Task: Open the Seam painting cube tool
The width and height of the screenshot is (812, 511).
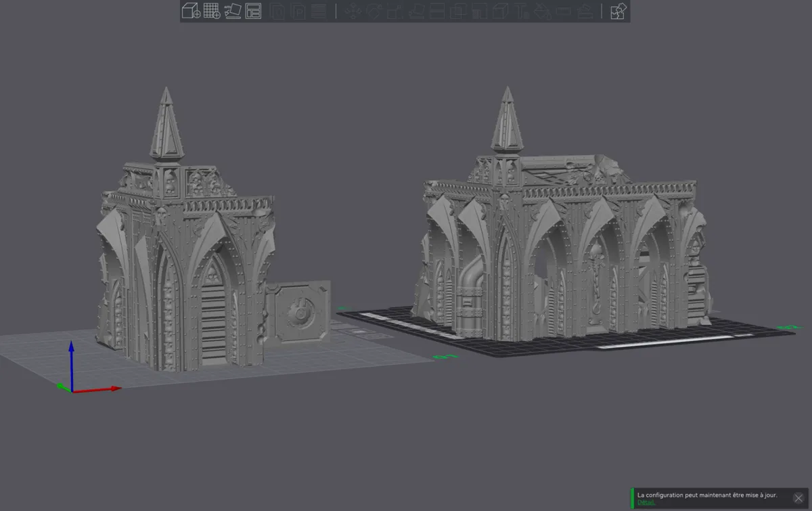Action: click(500, 11)
